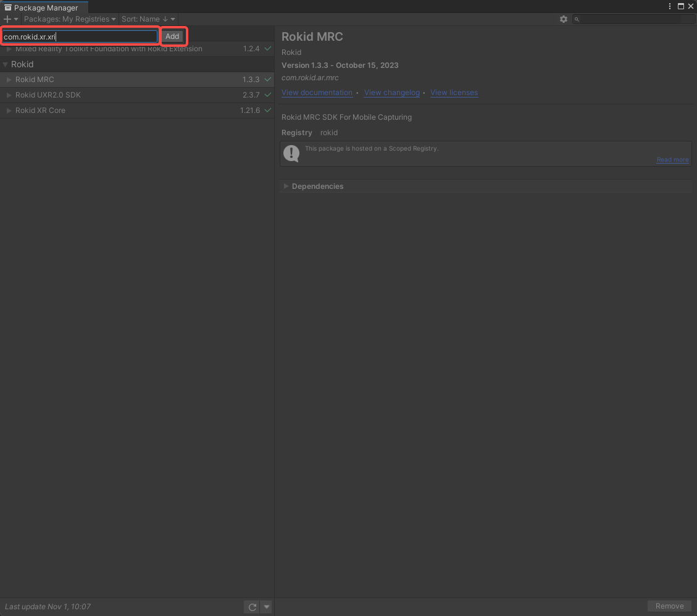Click the Version 1.3.3 - October 15, 2023 text

[x=340, y=65]
